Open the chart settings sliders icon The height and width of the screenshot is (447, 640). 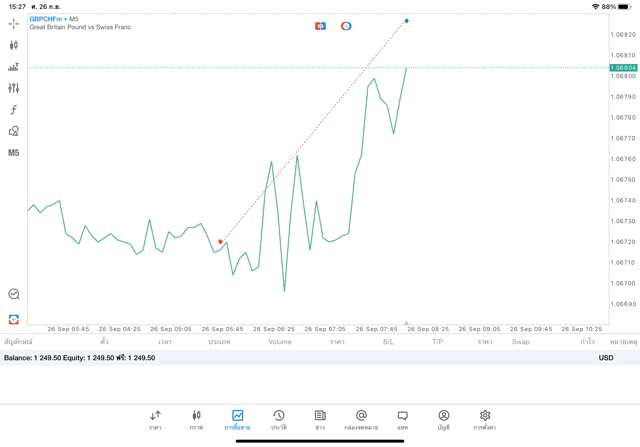13,88
